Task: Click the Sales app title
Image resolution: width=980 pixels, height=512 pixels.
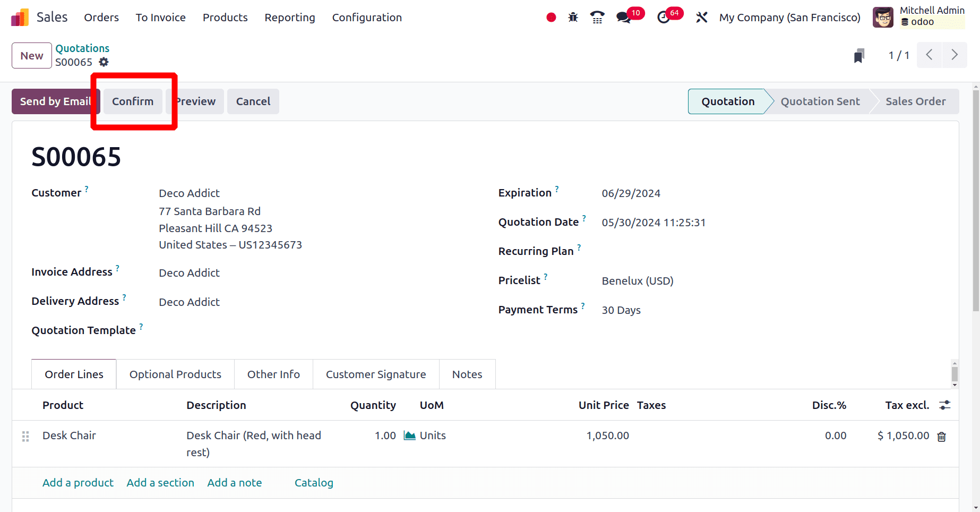Action: coord(52,18)
